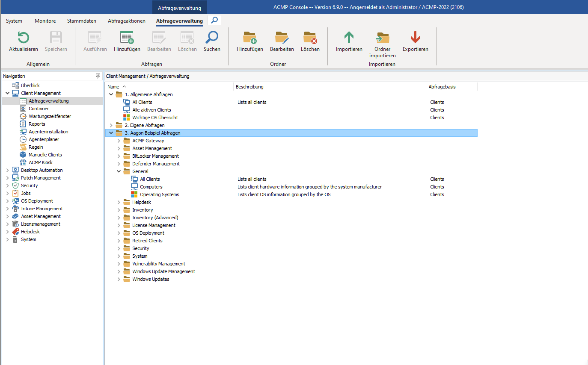Screen dimensions: 588x365
Task: Click the green Importieren arrow
Action: coord(349,38)
